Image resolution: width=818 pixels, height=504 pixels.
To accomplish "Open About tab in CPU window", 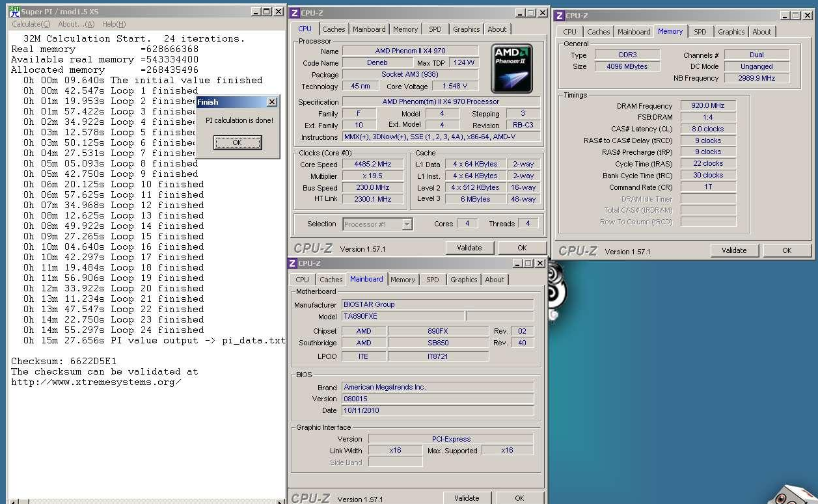I will [497, 29].
